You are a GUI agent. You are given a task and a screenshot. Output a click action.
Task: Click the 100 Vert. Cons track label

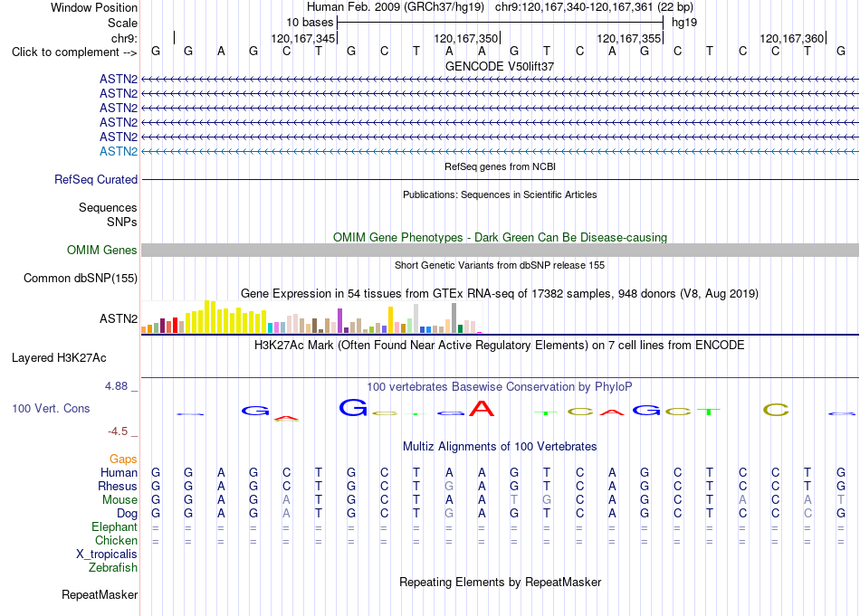(51, 408)
